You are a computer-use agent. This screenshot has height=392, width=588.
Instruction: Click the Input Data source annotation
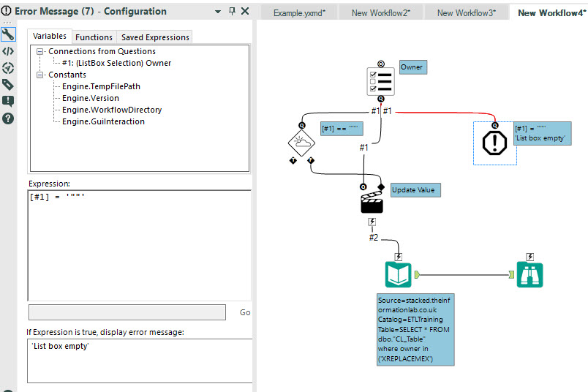(415, 329)
